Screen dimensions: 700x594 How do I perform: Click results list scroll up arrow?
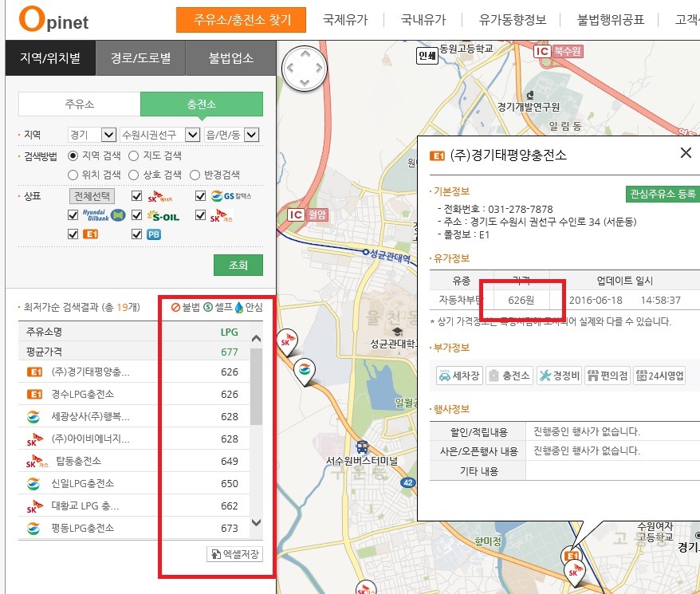pyautogui.click(x=256, y=339)
